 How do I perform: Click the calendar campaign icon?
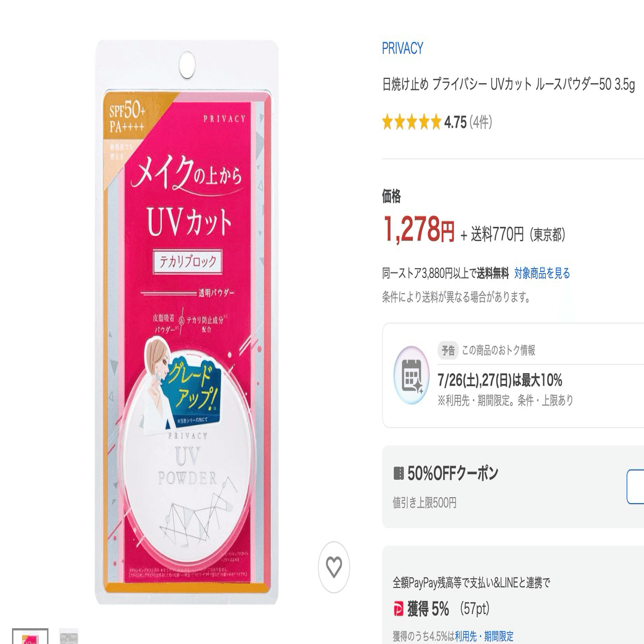(412, 375)
